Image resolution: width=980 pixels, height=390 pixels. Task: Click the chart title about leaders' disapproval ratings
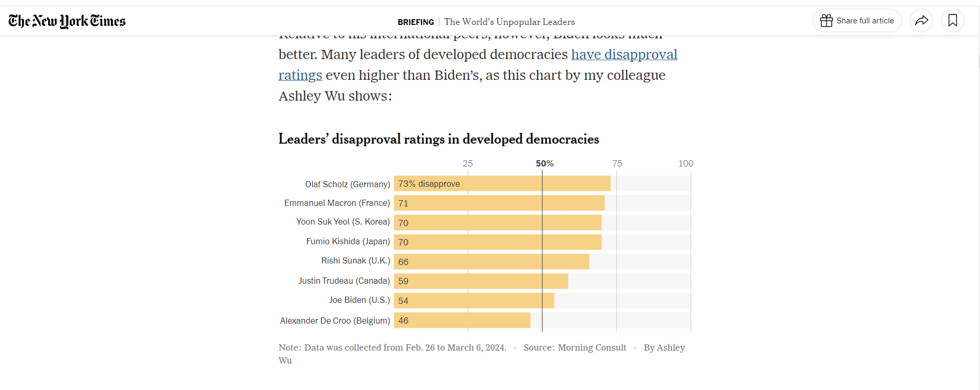438,139
